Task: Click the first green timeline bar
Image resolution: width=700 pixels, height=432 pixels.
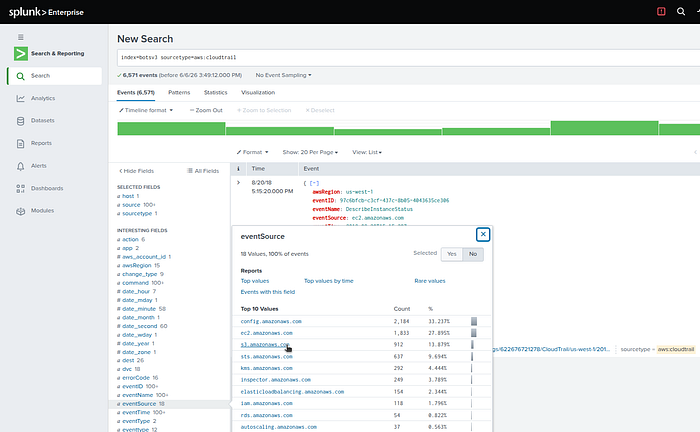Action: [171, 129]
